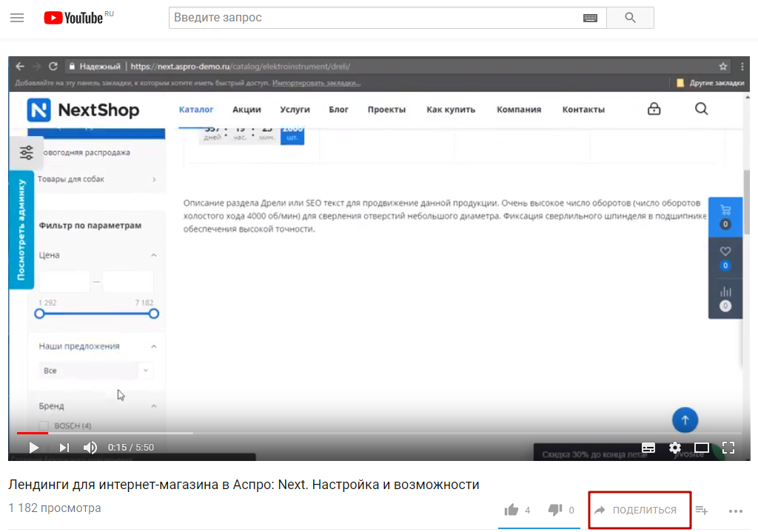Dislike the video with thumbs down
Viewport: 758px width, 532px height.
[555, 510]
